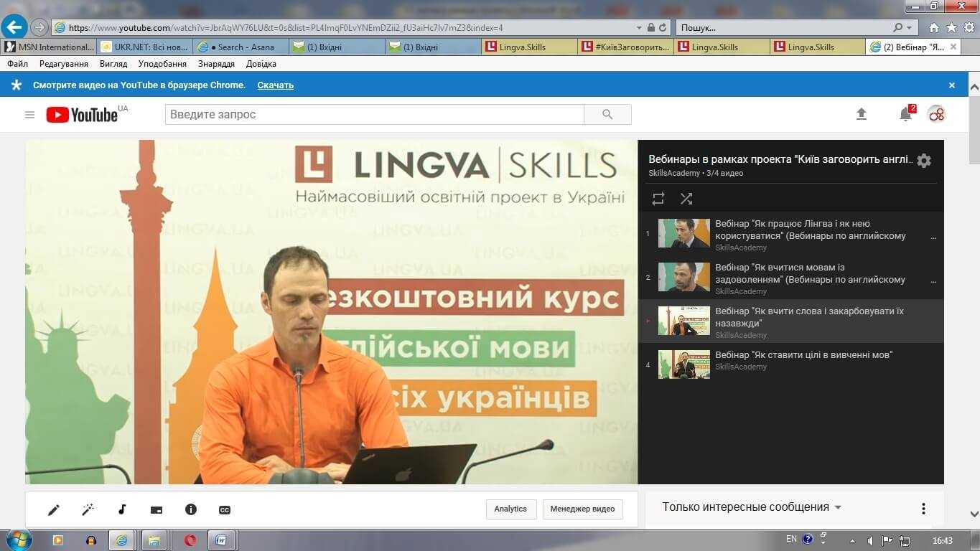Click the pencil edit video icon
This screenshot has width=980, height=551.
(x=54, y=510)
